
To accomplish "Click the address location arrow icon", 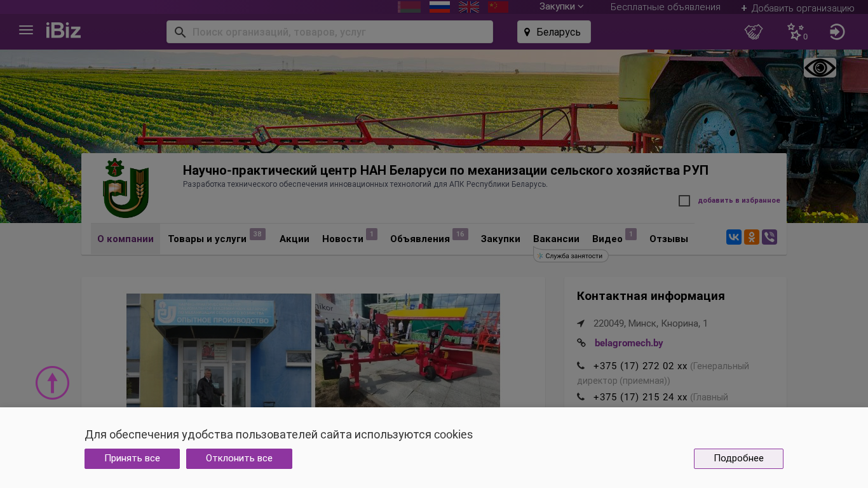I will (x=581, y=323).
